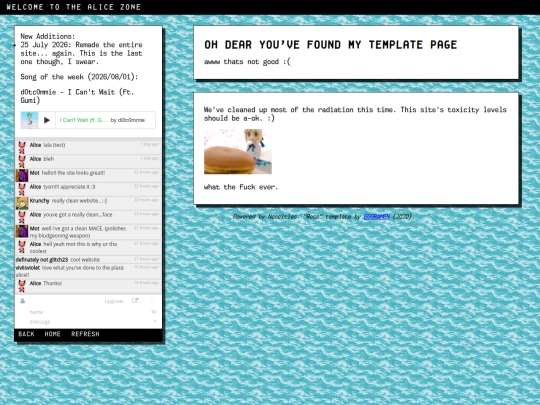
Task: Click the 'awww thats not good :(' text
Action: tap(247, 62)
